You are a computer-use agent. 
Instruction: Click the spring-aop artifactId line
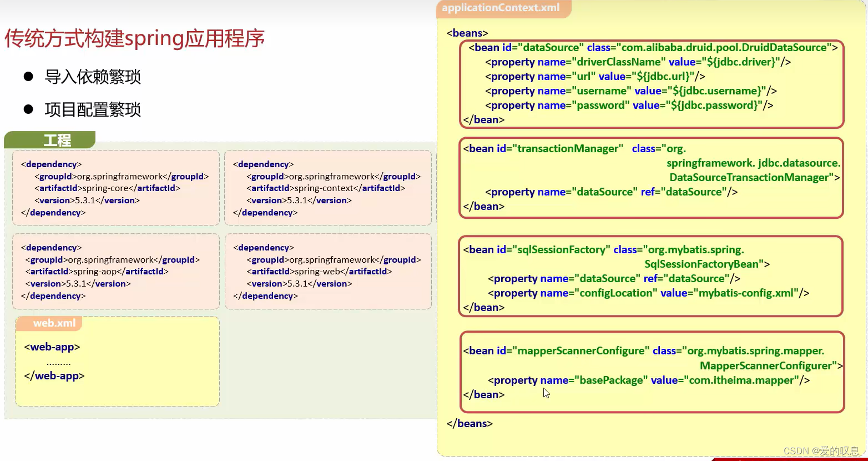(97, 272)
